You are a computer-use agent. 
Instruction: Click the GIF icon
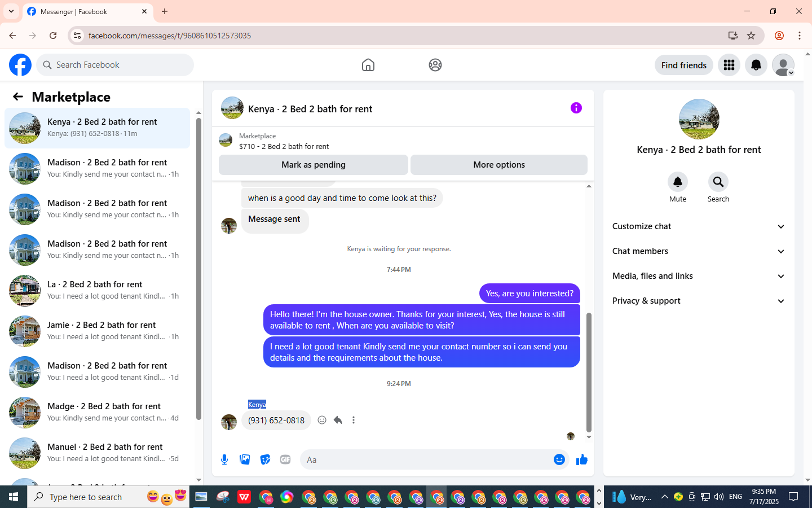coord(285,459)
